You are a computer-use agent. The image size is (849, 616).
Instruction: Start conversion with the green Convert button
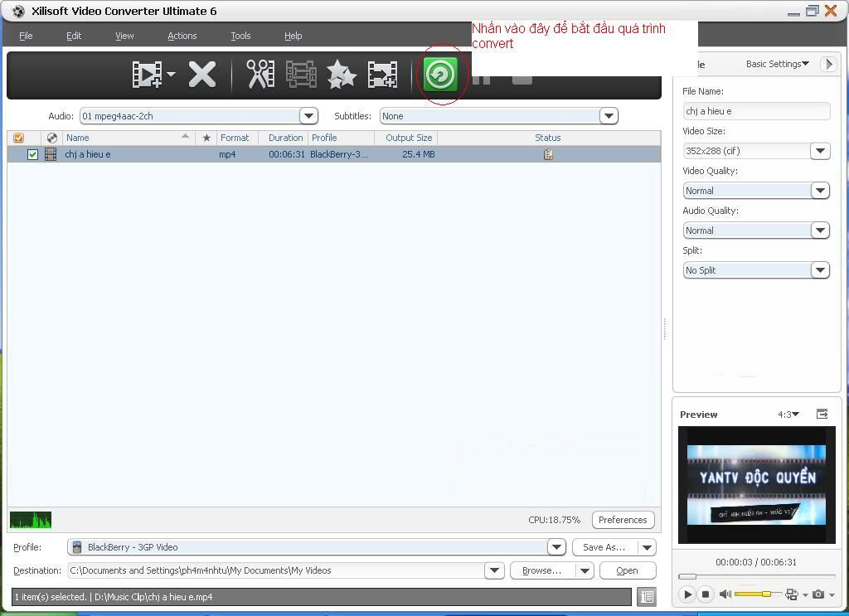pos(441,74)
